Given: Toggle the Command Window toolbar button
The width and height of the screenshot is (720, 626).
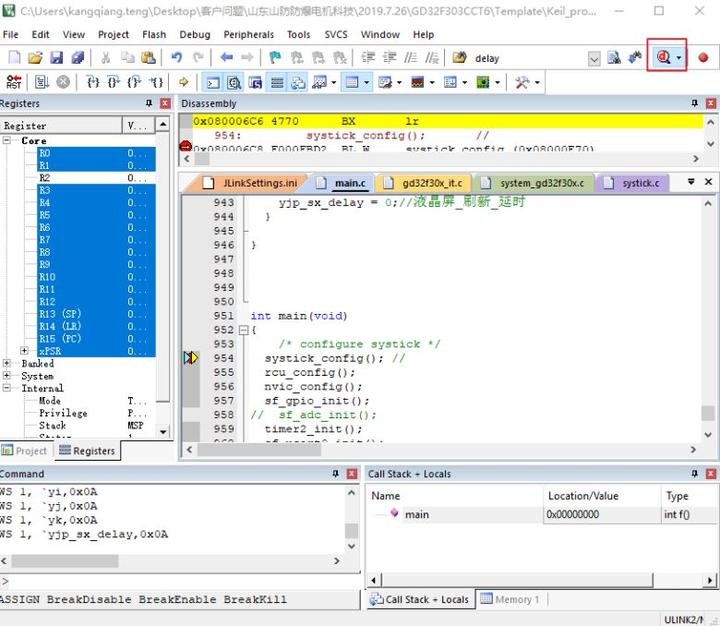Looking at the screenshot, I should point(213,82).
